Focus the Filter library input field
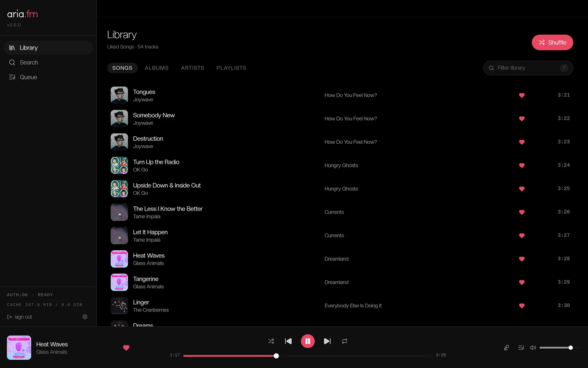 (x=528, y=68)
